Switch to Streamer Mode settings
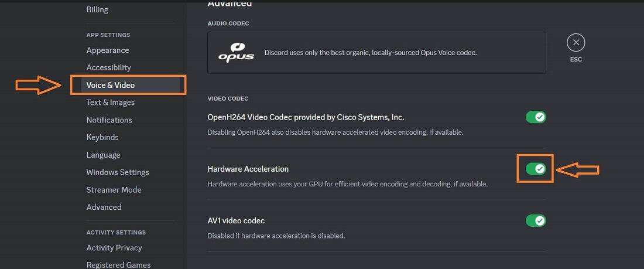 coord(114,190)
